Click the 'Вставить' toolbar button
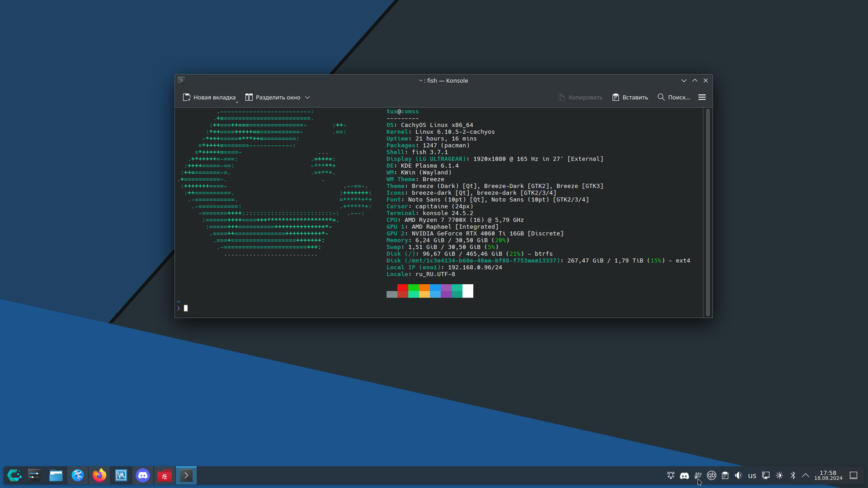Screen dimensions: 868x488 click(630, 97)
